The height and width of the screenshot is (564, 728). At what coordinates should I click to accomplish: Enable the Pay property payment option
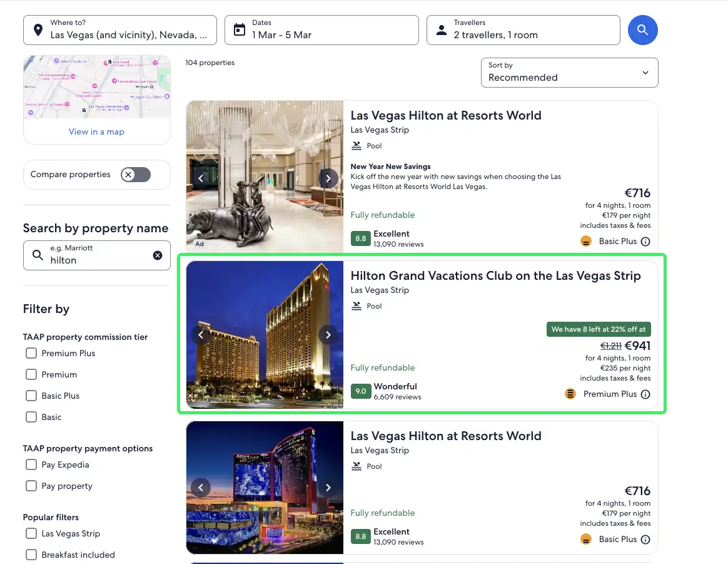31,486
